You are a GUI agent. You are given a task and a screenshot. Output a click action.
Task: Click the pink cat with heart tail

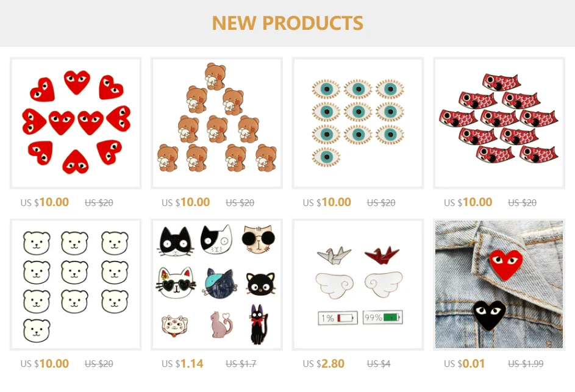(221, 324)
